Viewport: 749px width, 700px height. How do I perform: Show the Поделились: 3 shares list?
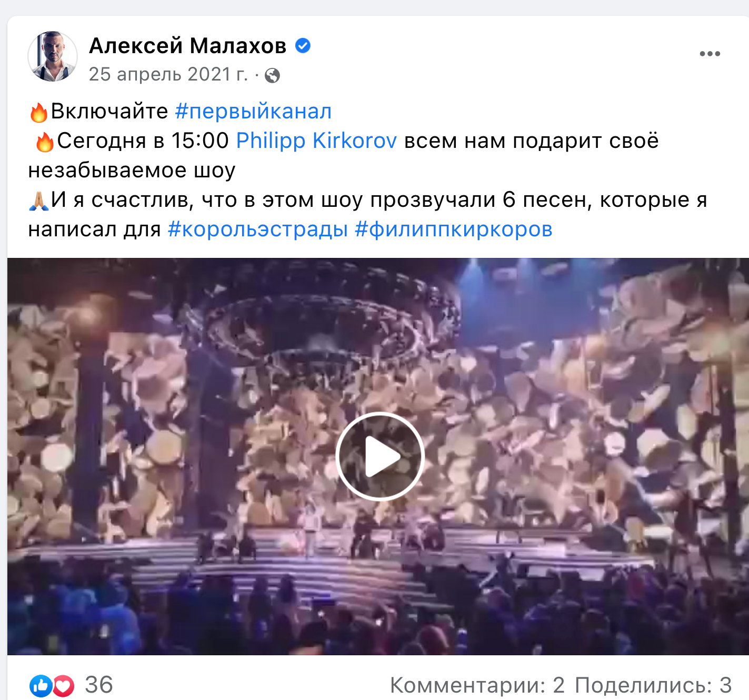[653, 685]
